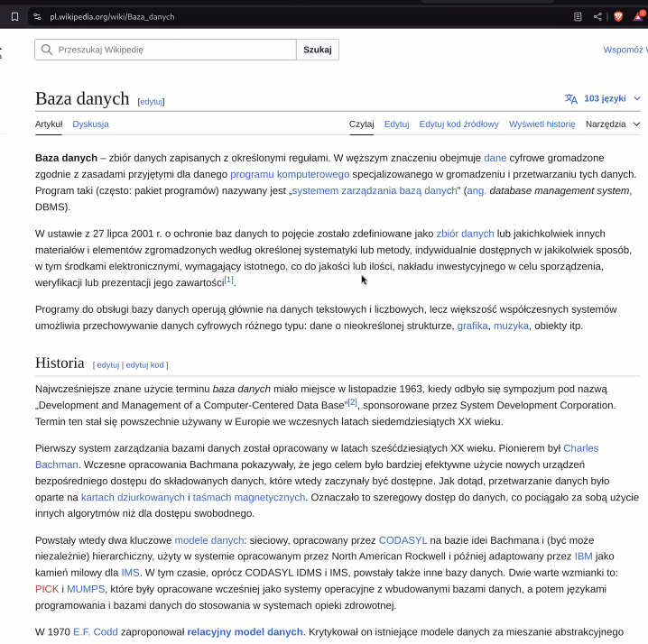Open the Wspomóż donation link
Screen dimensions: 648x644
click(x=625, y=50)
